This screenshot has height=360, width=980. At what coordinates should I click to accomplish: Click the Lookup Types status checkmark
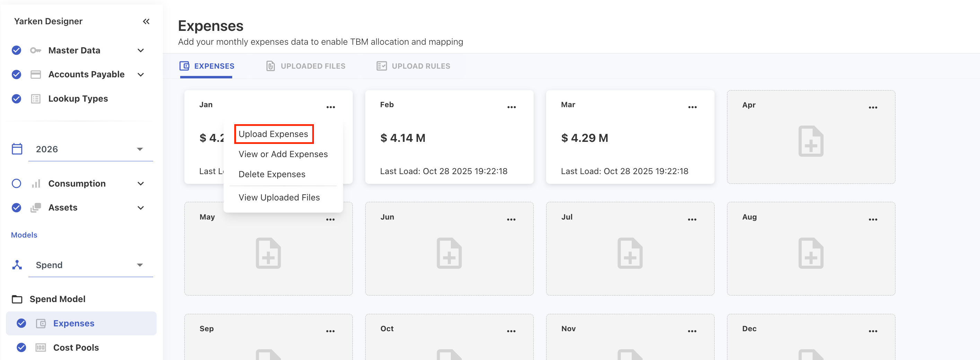click(16, 98)
